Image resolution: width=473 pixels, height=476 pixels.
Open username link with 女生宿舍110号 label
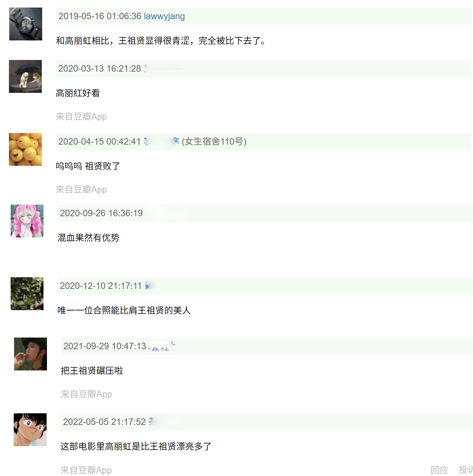[x=161, y=142]
